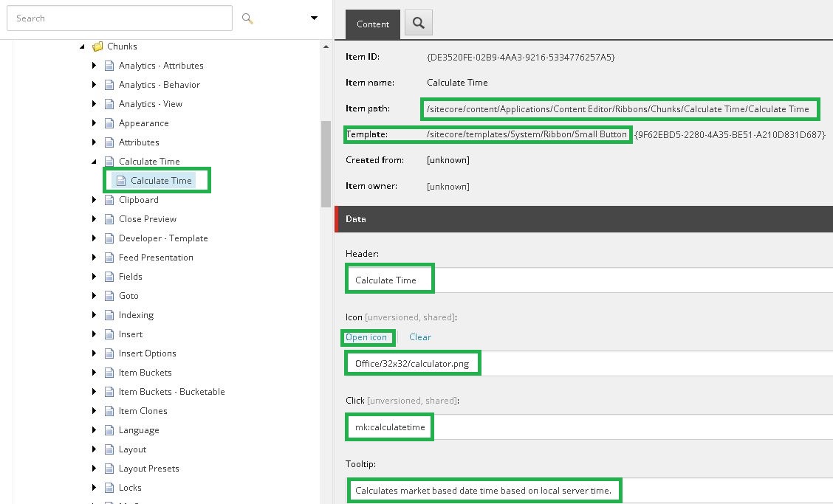Click the Data section header bar
Image resolution: width=833 pixels, height=504 pixels.
[x=584, y=219]
